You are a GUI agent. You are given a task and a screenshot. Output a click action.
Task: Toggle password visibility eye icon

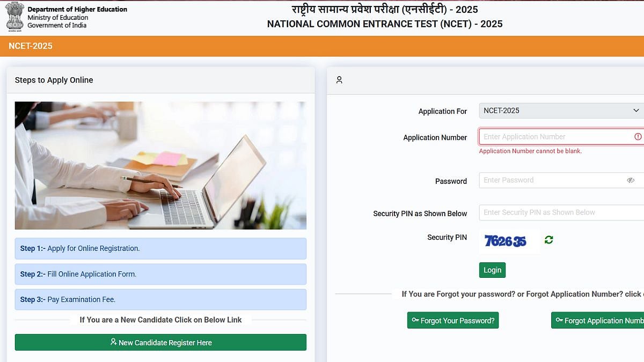coord(631,180)
